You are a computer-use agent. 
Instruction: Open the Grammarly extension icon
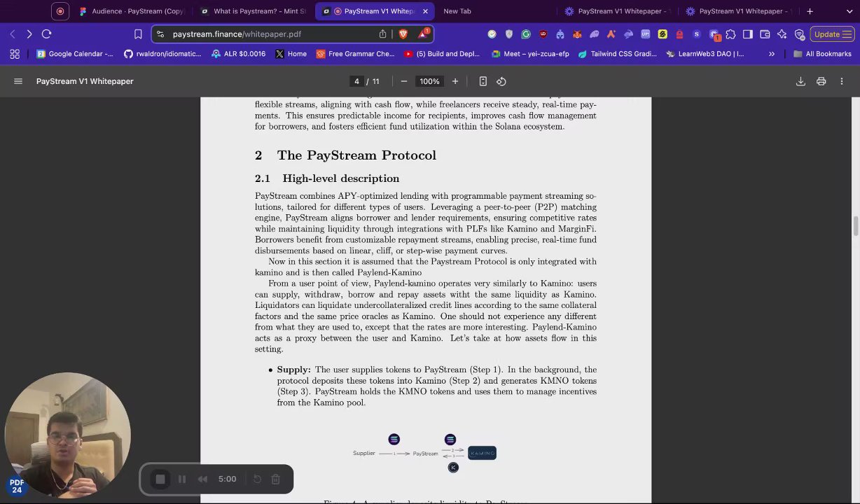(x=526, y=34)
